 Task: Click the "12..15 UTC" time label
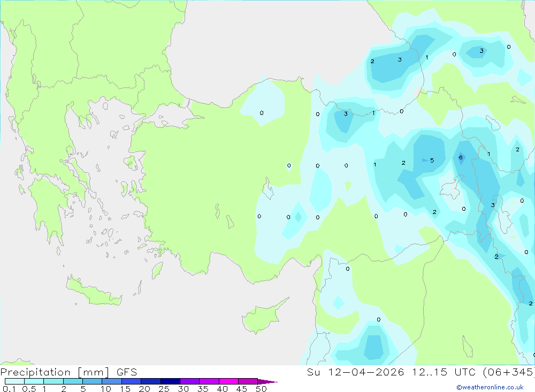pyautogui.click(x=444, y=372)
